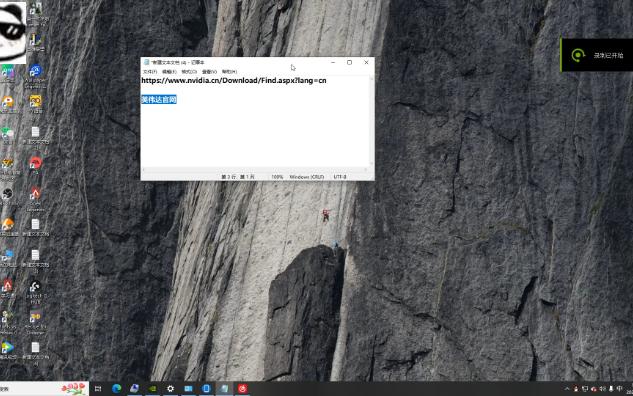Viewport: 633px width, 396px height.
Task: Open the 格式 menu in Notepad
Action: (x=189, y=72)
